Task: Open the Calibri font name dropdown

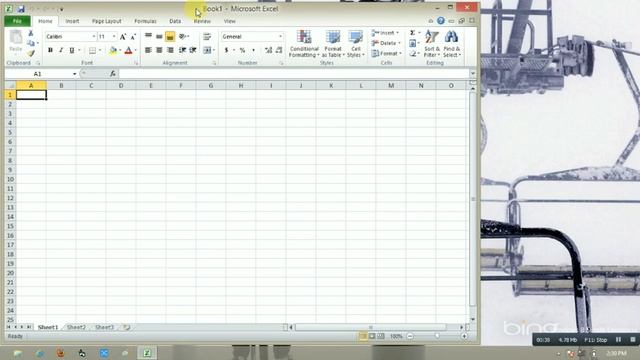Action: click(x=93, y=37)
